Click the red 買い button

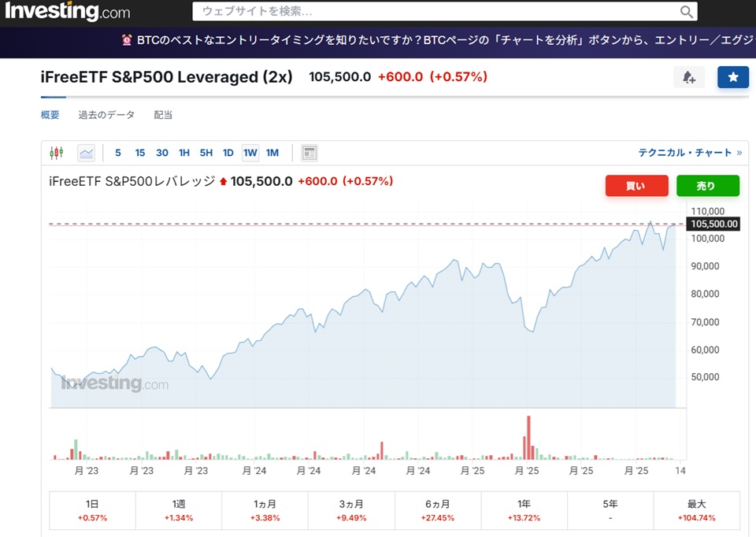(636, 186)
